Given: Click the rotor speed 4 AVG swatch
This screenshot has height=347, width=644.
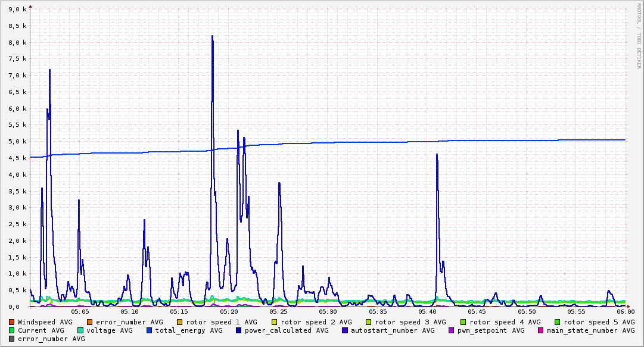Looking at the screenshot, I should pyautogui.click(x=463, y=323).
